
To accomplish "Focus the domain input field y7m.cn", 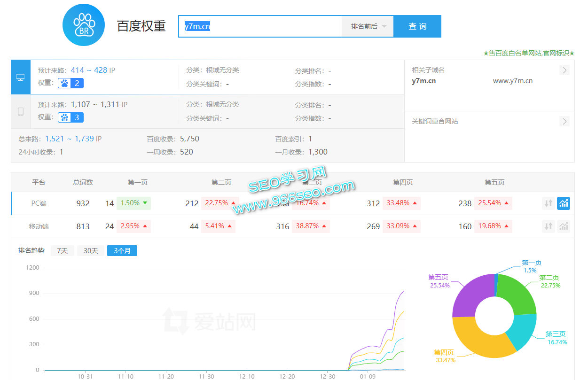I will tap(260, 26).
